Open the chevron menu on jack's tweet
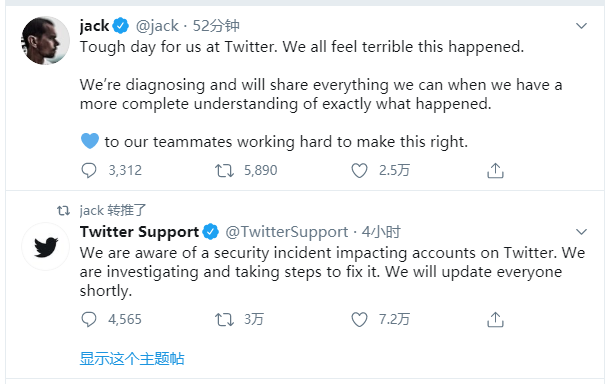 [x=581, y=26]
